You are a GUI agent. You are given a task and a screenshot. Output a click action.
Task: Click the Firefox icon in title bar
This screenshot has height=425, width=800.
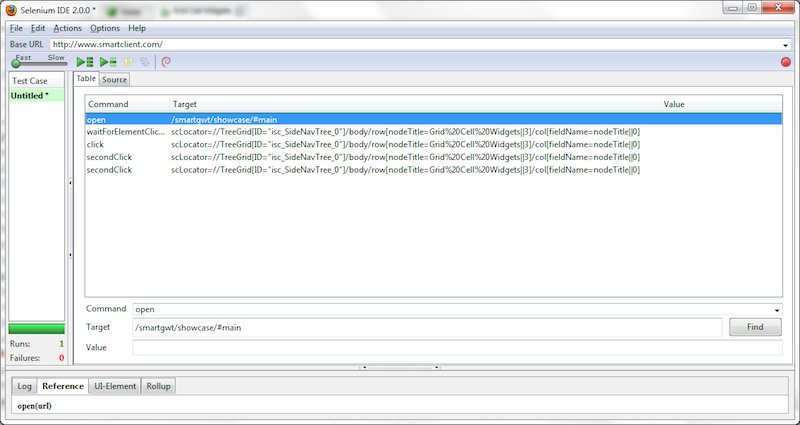[x=10, y=9]
